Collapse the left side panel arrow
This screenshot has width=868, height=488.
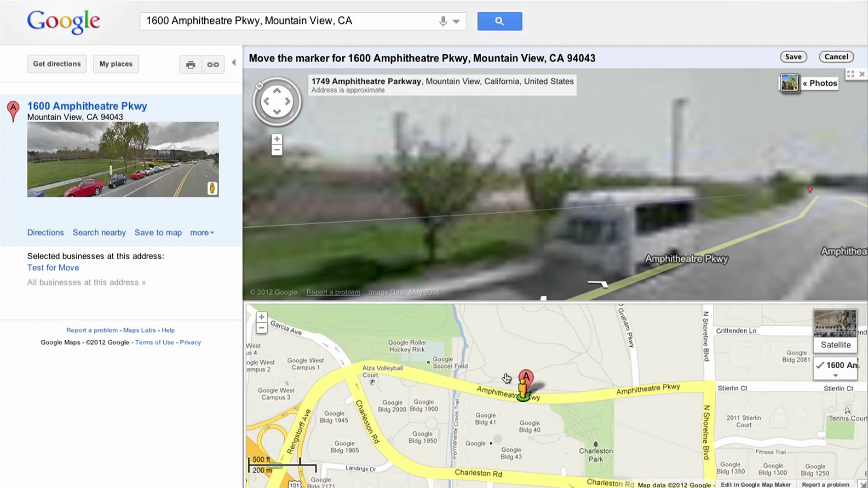pyautogui.click(x=234, y=63)
